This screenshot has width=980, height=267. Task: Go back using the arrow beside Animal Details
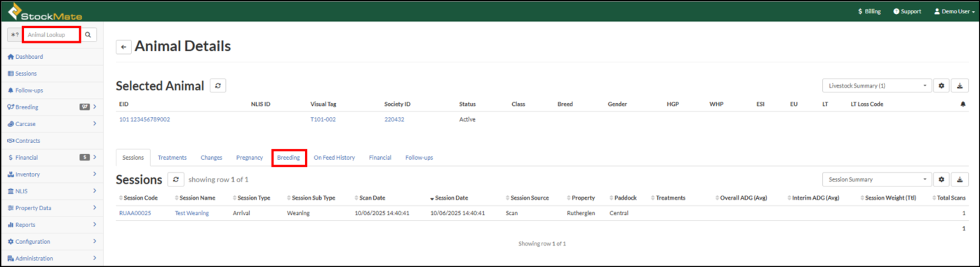point(123,47)
